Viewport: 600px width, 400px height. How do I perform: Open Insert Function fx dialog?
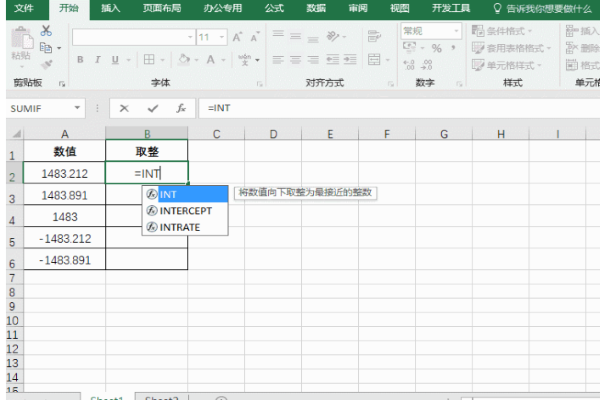tap(181, 108)
